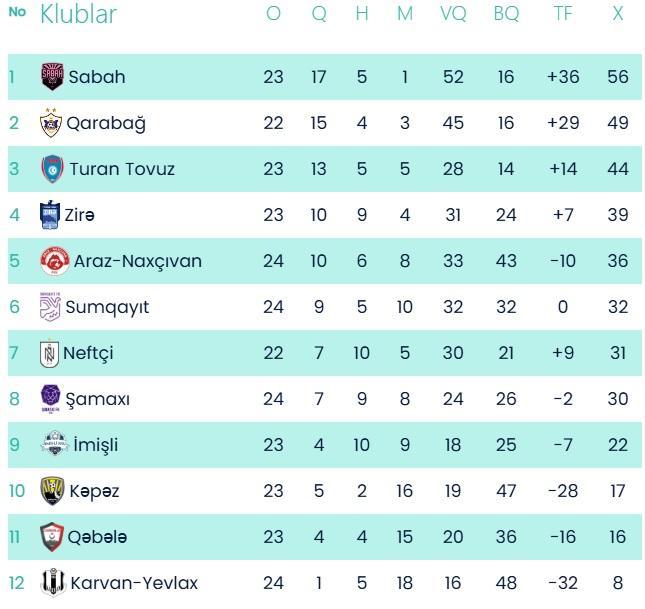
Task: Open the Kəpəz club logo
Action: pyautogui.click(x=52, y=491)
